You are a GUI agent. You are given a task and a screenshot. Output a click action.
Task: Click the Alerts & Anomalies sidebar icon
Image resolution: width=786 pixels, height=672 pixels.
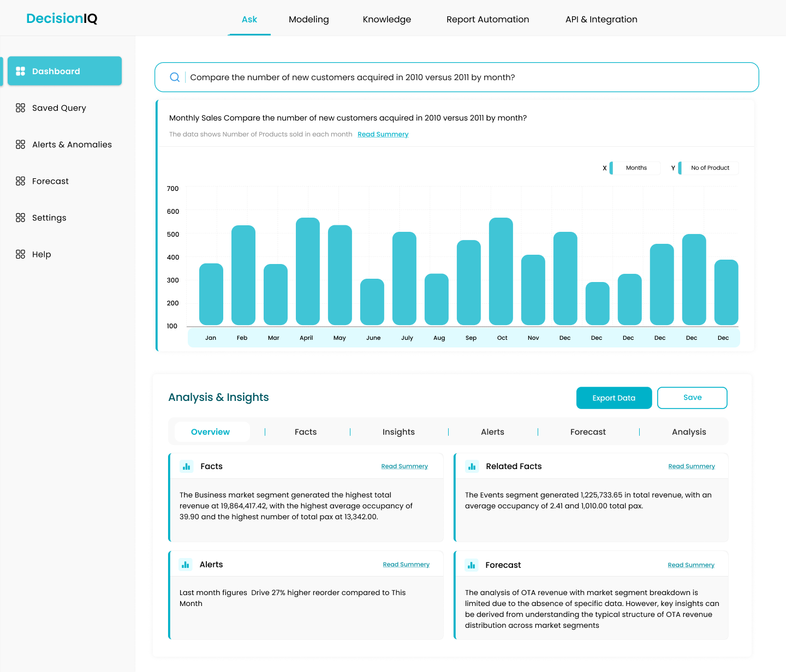pyautogui.click(x=21, y=145)
